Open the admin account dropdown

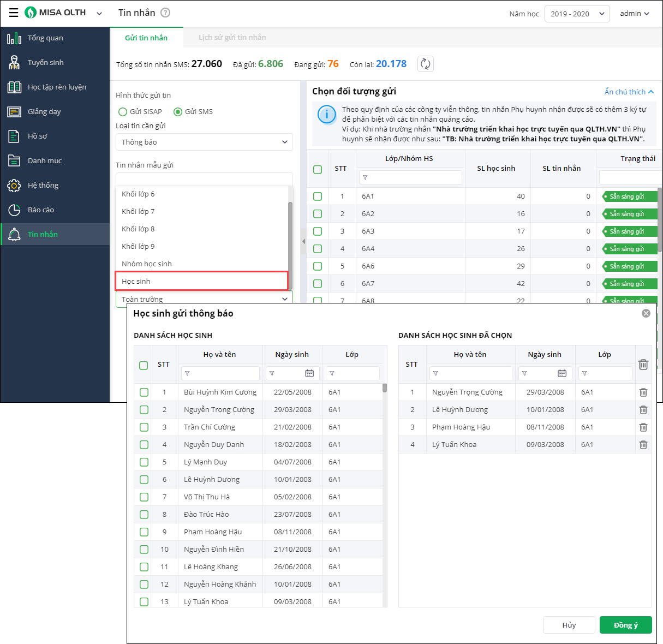(634, 14)
